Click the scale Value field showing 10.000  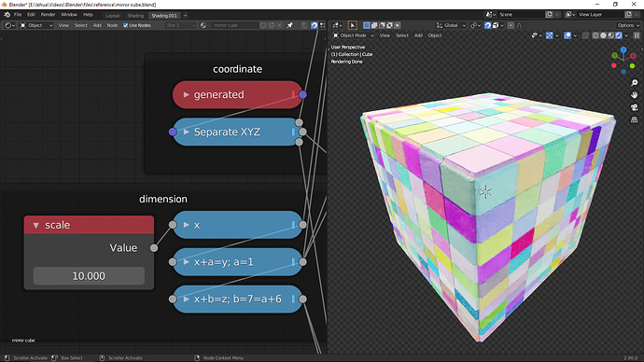(x=89, y=276)
